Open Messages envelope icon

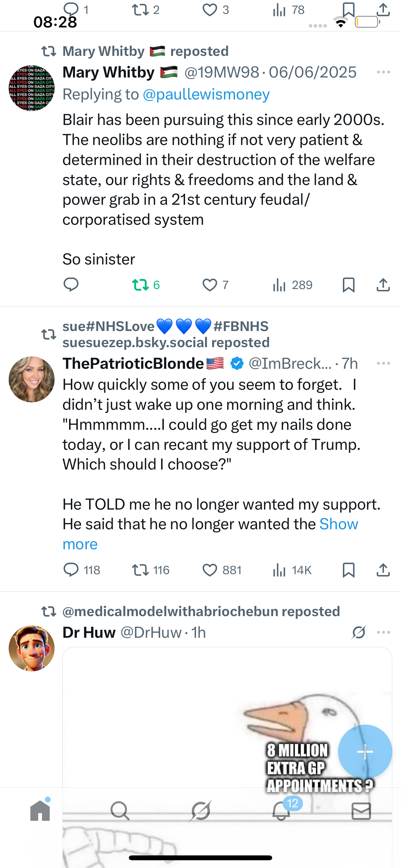(361, 811)
